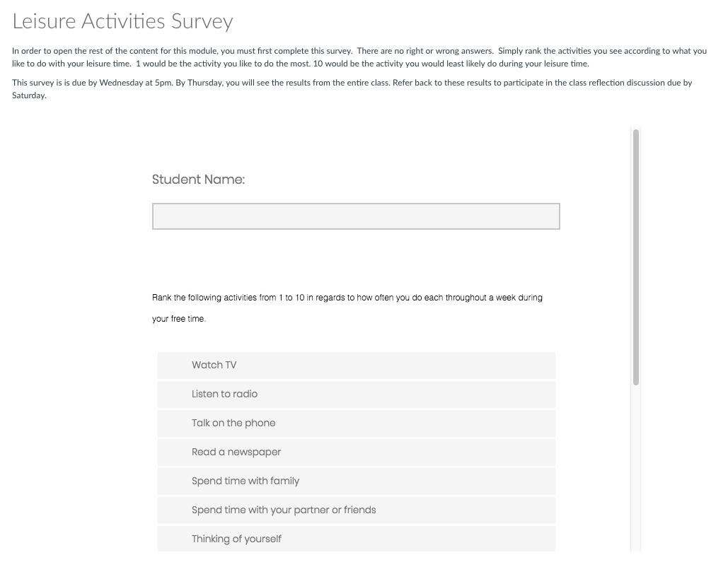The width and height of the screenshot is (728, 567).
Task: Select the "Listen to radio" ranking item
Action: click(356, 394)
